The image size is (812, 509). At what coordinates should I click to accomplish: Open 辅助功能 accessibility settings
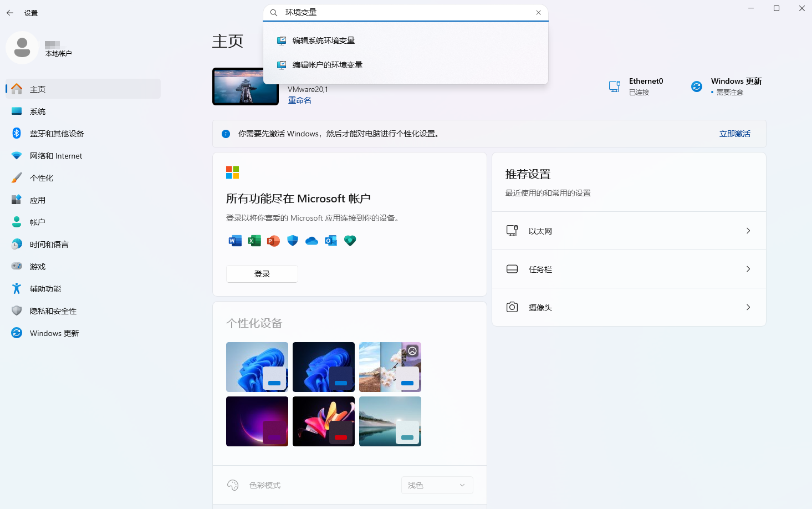45,289
